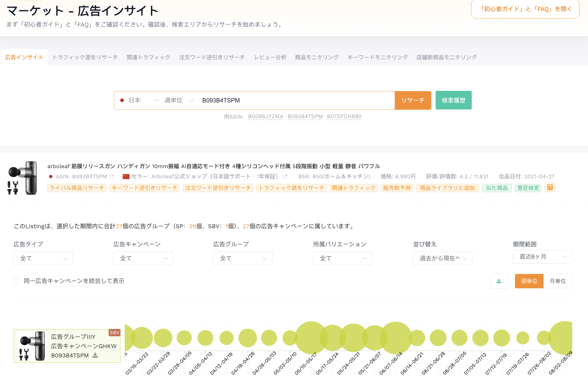
Task: Expand the 所属バリエーション dropdown
Action: click(343, 258)
